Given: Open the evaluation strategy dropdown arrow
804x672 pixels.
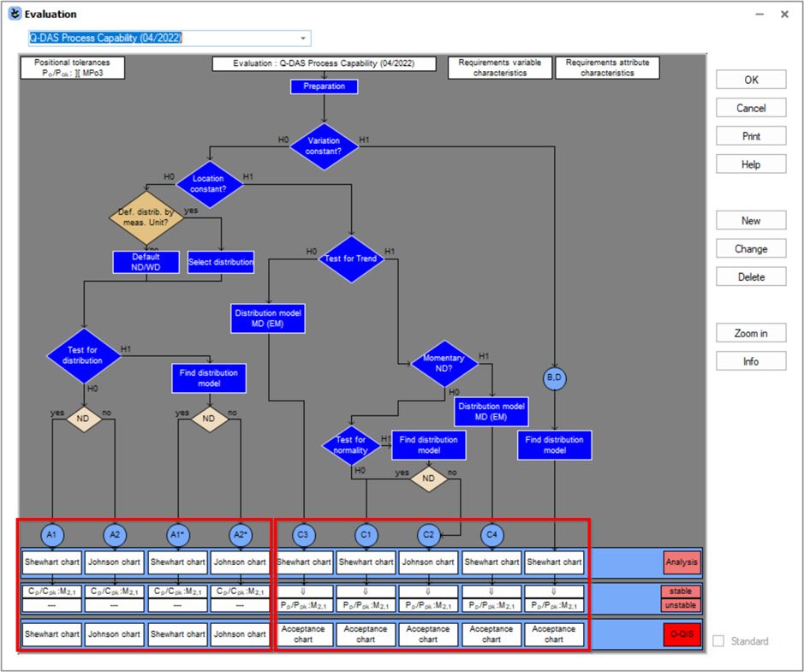Looking at the screenshot, I should [x=303, y=38].
